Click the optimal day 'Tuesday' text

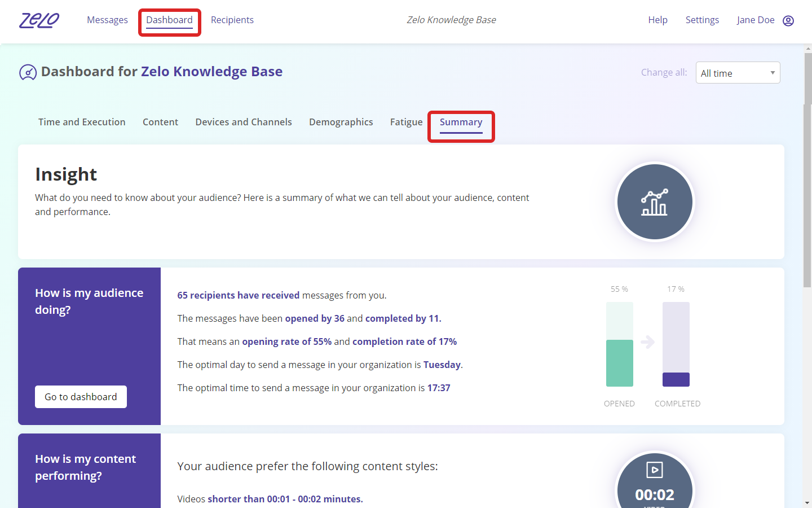click(x=442, y=365)
